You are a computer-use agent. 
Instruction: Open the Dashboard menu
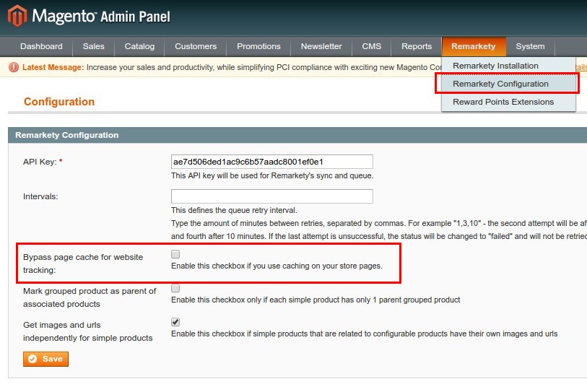[x=41, y=46]
